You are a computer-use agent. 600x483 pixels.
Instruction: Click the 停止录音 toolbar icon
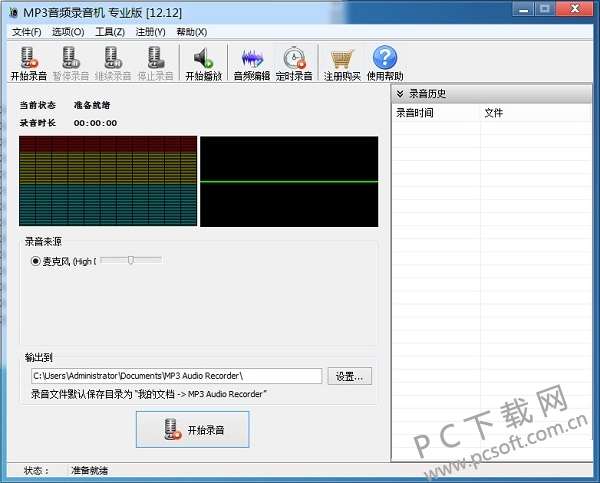click(x=155, y=58)
